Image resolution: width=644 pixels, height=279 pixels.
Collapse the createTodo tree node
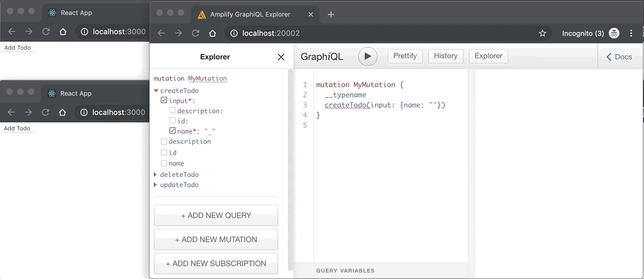click(156, 91)
